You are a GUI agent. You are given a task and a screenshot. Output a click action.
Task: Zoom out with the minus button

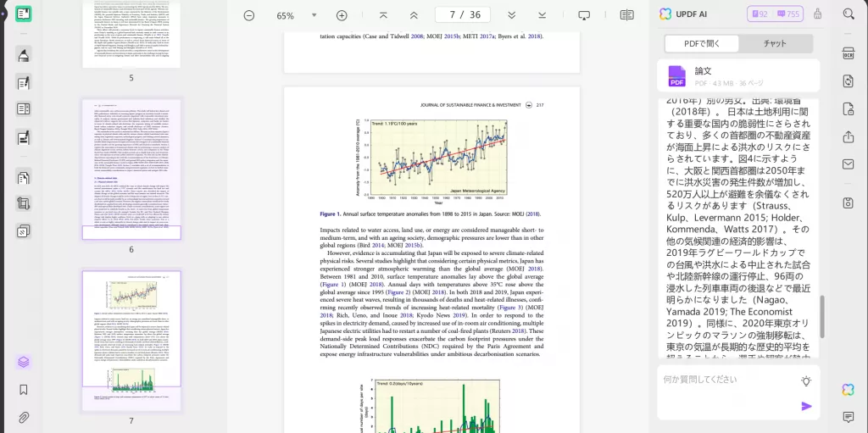point(249,15)
